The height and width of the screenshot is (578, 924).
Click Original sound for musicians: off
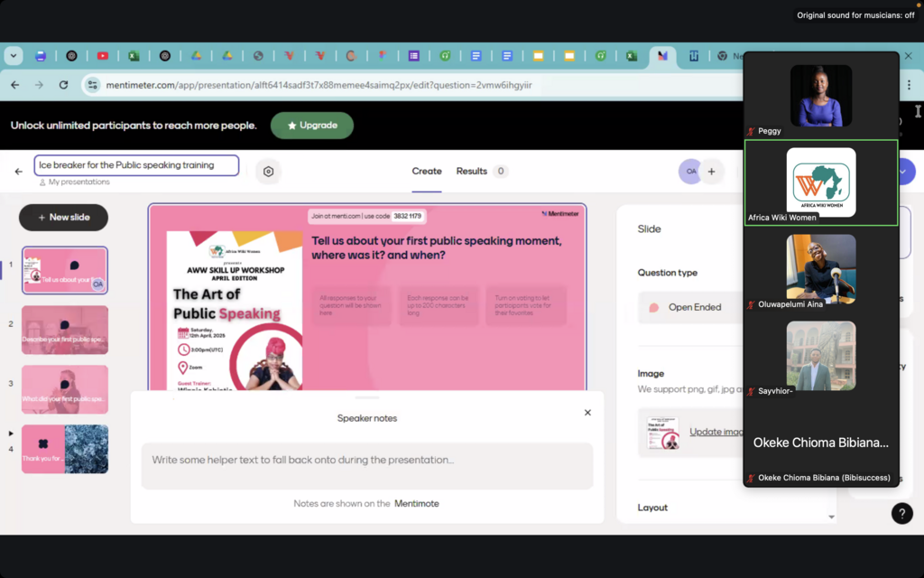coord(855,15)
